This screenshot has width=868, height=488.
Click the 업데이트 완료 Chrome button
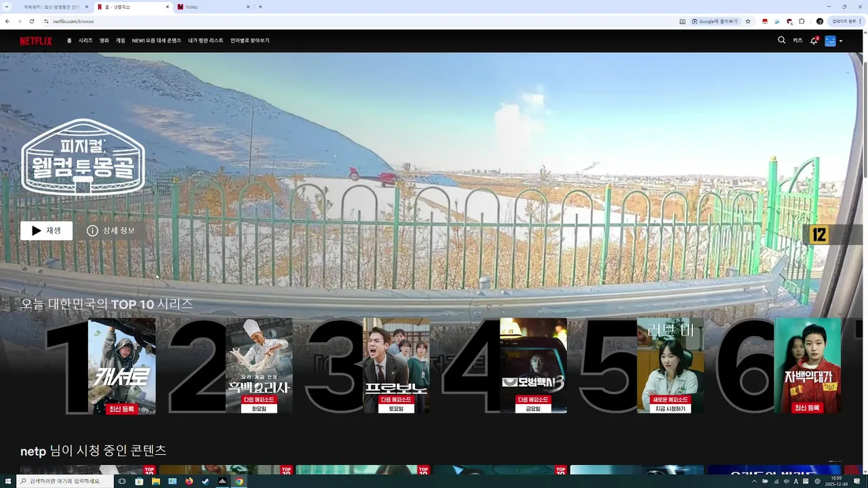pyautogui.click(x=846, y=21)
